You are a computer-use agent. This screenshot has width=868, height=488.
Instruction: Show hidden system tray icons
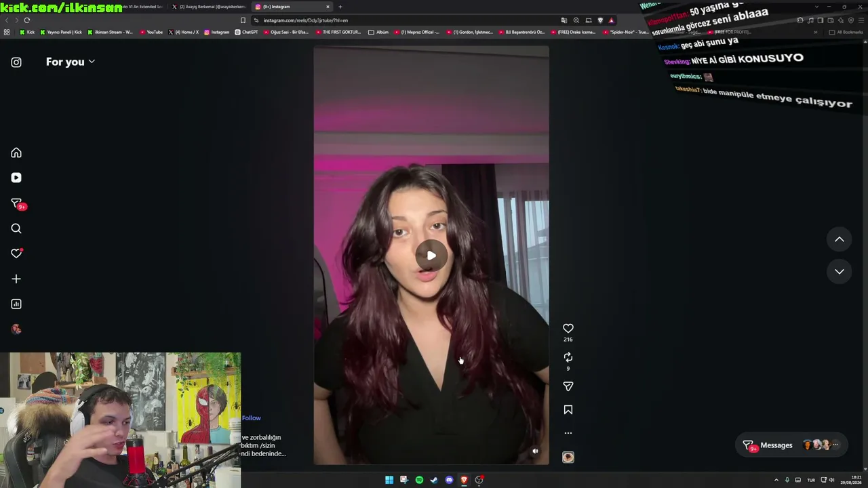point(776,480)
